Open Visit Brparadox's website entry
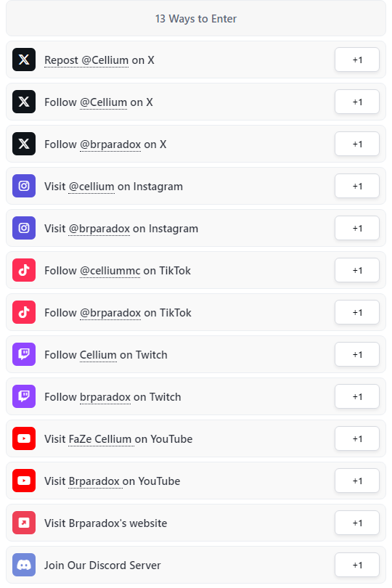Screen dimensions: 392x588 [x=196, y=523]
